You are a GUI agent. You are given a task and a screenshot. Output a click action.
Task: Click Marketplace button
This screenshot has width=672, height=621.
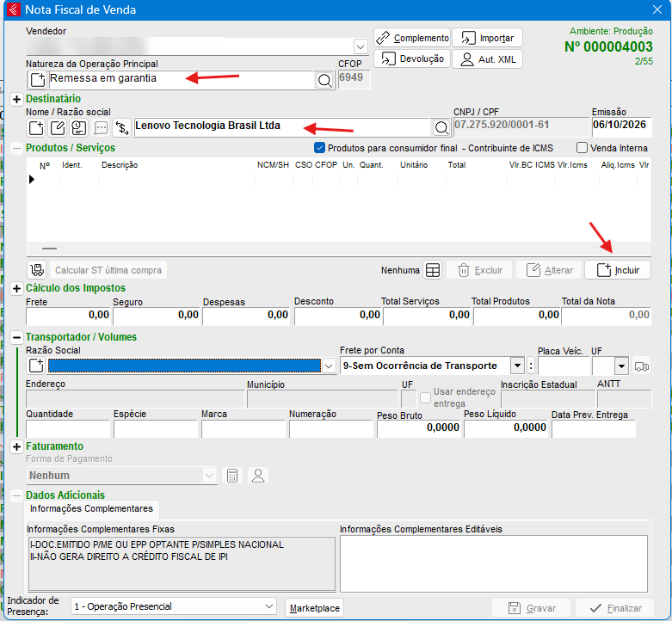tap(314, 608)
